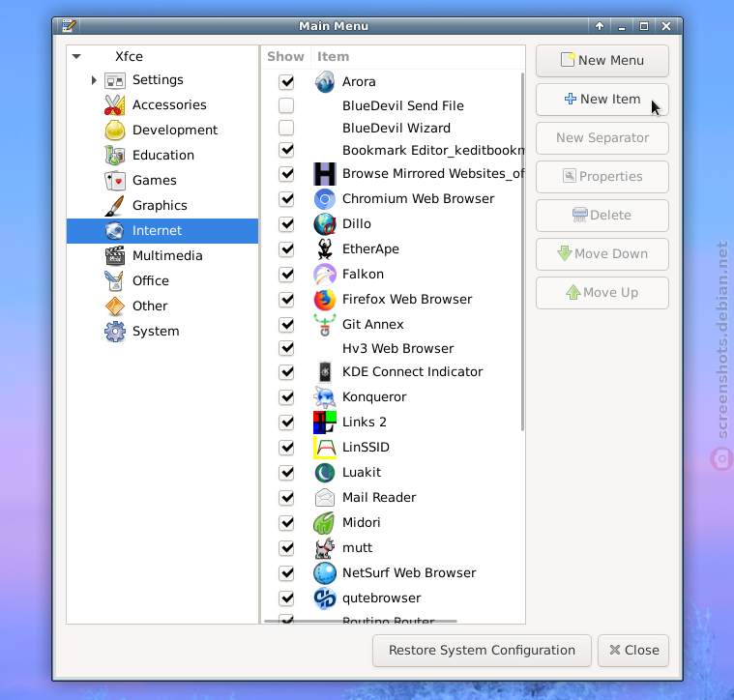
Task: Toggle the Konqueror show checkbox
Action: coord(286,397)
